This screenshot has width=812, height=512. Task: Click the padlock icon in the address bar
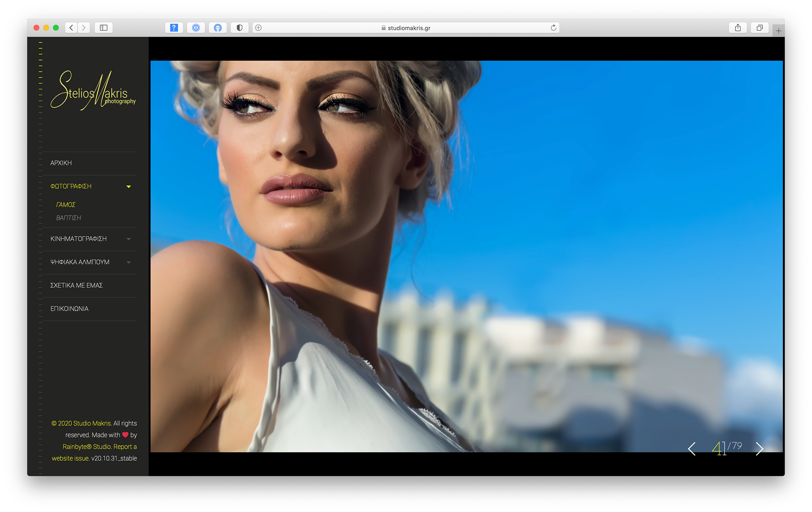tap(383, 28)
